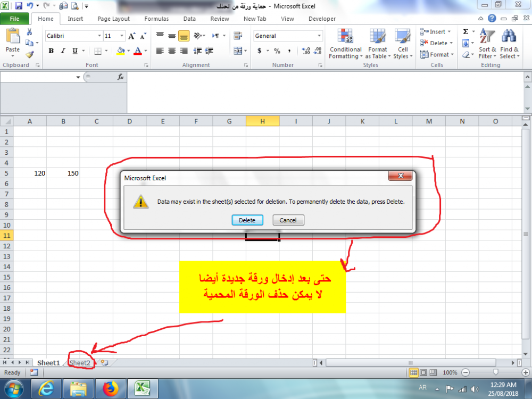The width and height of the screenshot is (532, 399).
Task: Switch to the Page Layout tab
Action: tap(113, 19)
